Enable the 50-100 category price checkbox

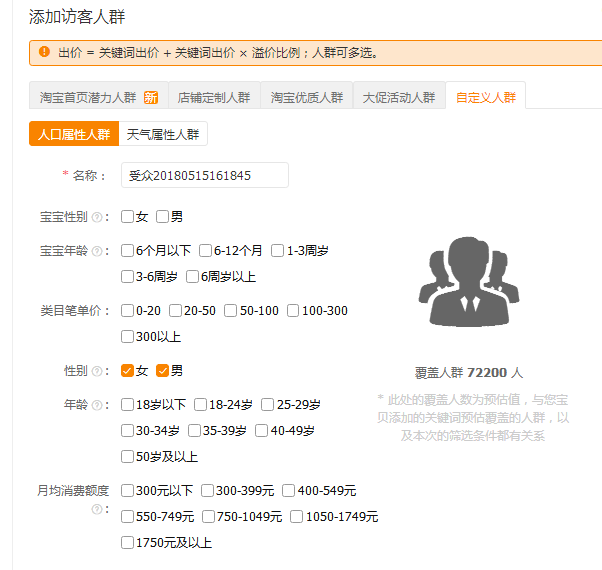click(231, 311)
